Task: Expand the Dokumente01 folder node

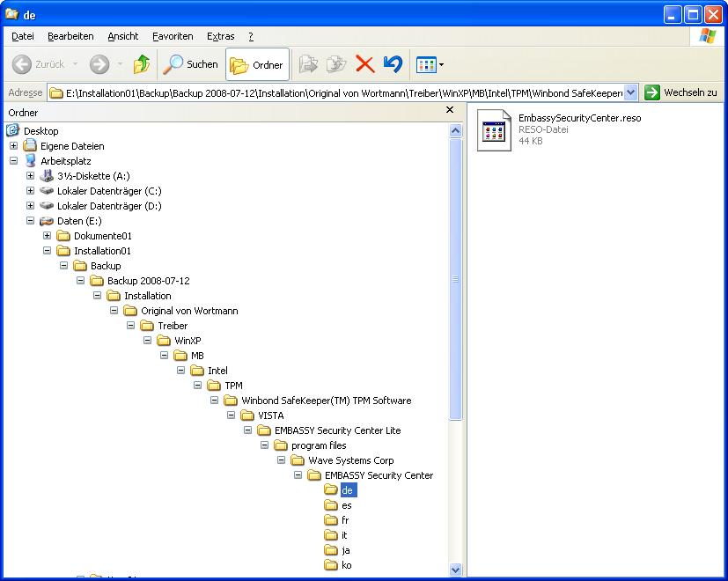Action: (x=47, y=235)
